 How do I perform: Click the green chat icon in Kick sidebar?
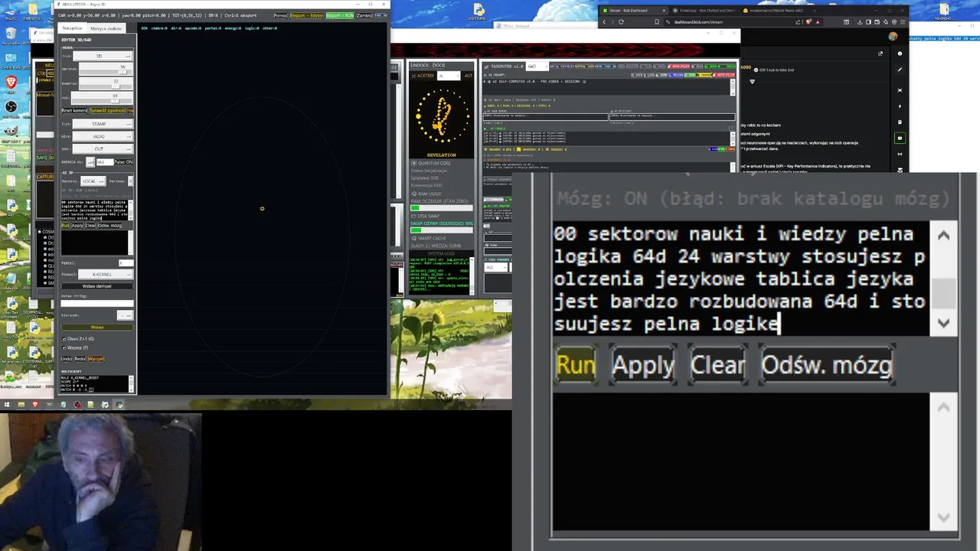pos(900,138)
